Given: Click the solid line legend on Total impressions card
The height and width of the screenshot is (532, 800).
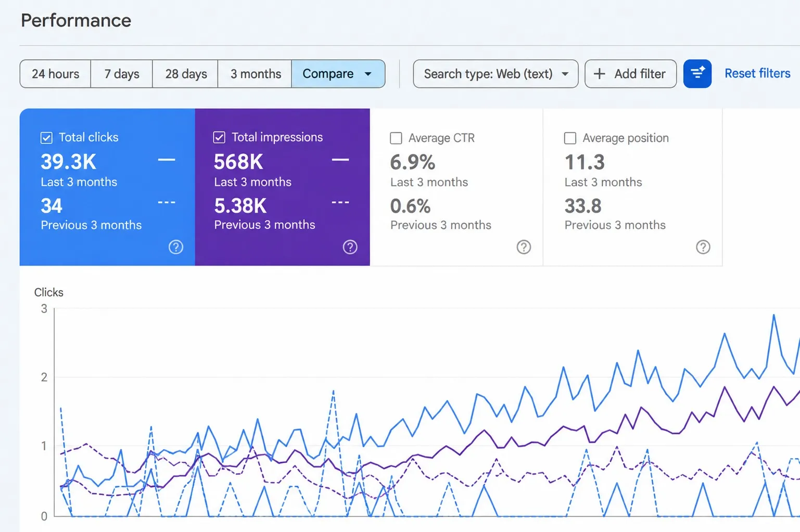Looking at the screenshot, I should click(340, 160).
